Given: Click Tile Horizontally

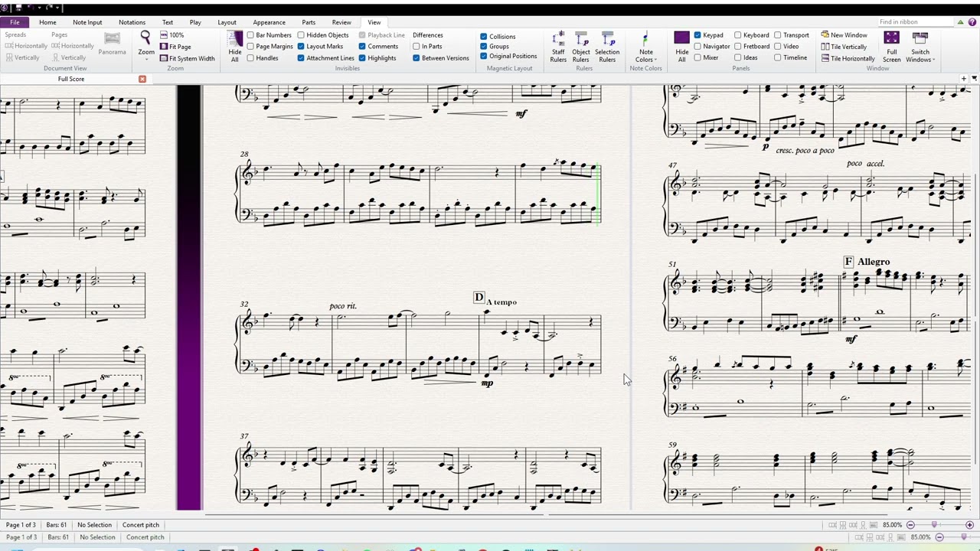Looking at the screenshot, I should pyautogui.click(x=848, y=58).
